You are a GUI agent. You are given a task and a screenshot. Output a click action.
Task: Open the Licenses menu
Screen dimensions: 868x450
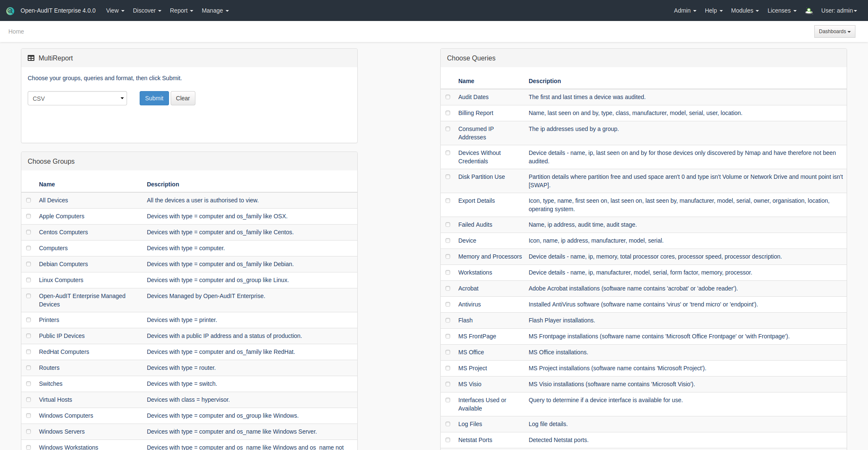pyautogui.click(x=782, y=10)
